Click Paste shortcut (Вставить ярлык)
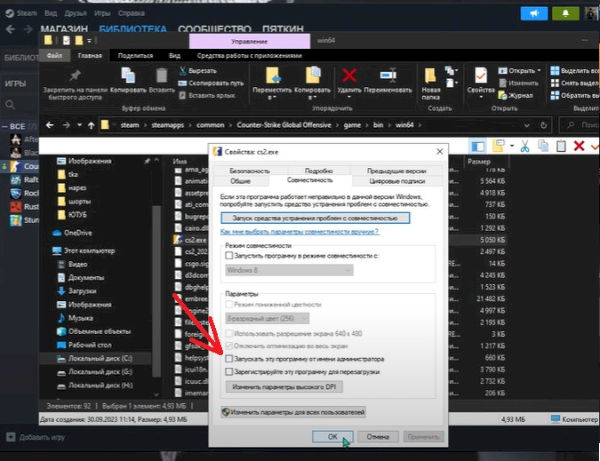Viewport: 600px width, 461px height. [x=207, y=95]
